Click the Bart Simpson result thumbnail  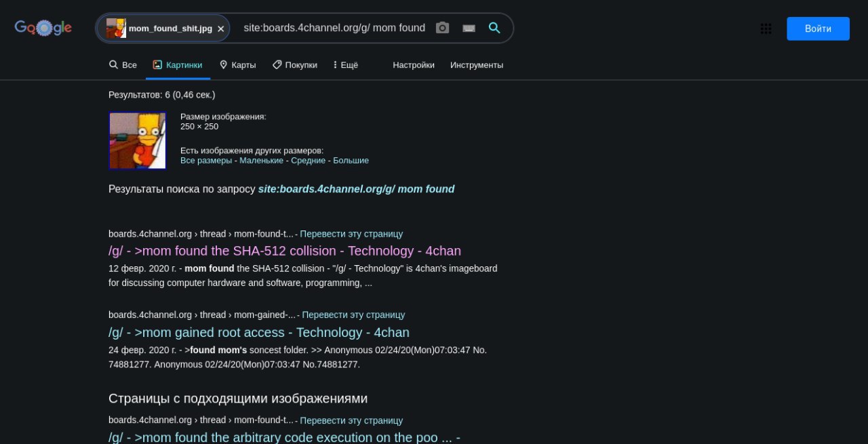pos(138,140)
